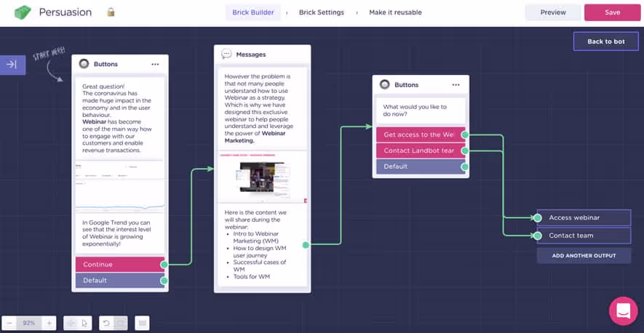The width and height of the screenshot is (644, 333).
Task: Click the Continue button's green output dot
Action: [164, 265]
